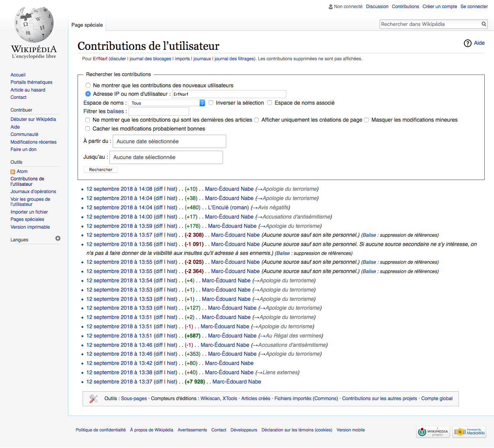Open Discussion in top user menu

(377, 7)
